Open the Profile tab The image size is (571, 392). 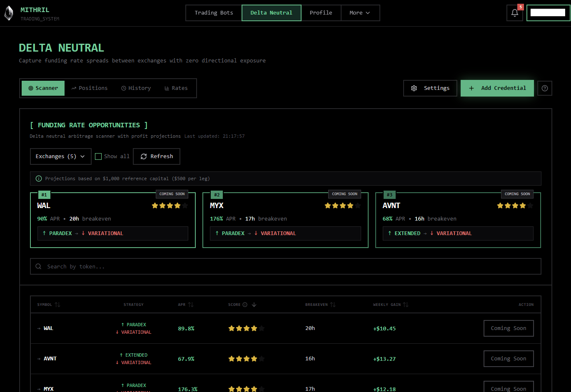321,13
